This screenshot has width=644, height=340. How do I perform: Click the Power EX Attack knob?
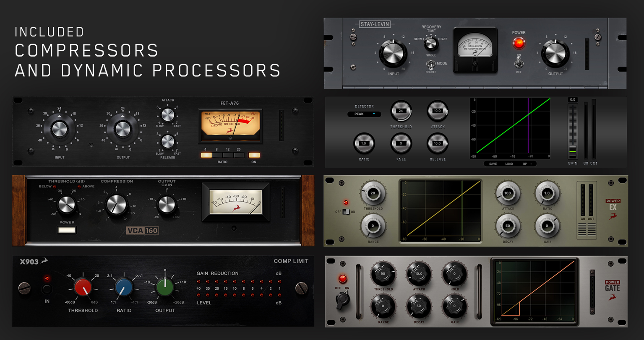point(508,193)
